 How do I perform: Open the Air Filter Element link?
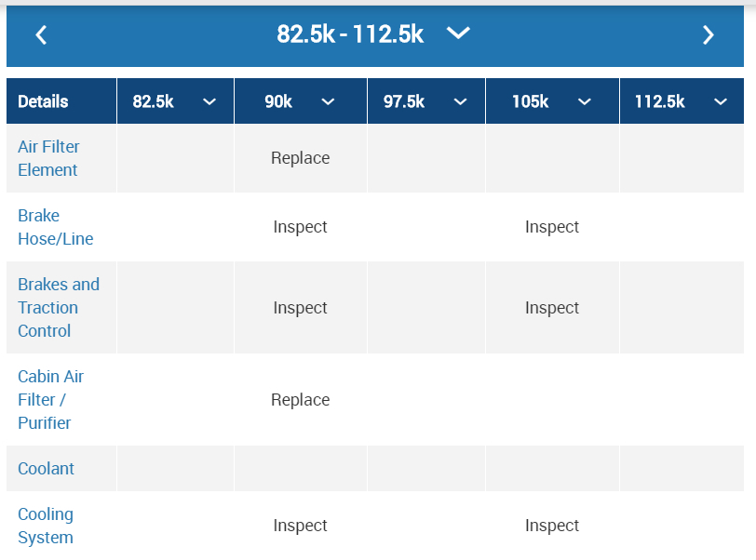click(48, 158)
